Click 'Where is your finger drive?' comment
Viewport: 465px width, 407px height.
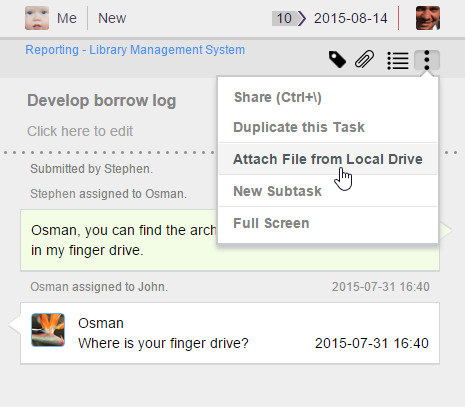click(x=163, y=343)
